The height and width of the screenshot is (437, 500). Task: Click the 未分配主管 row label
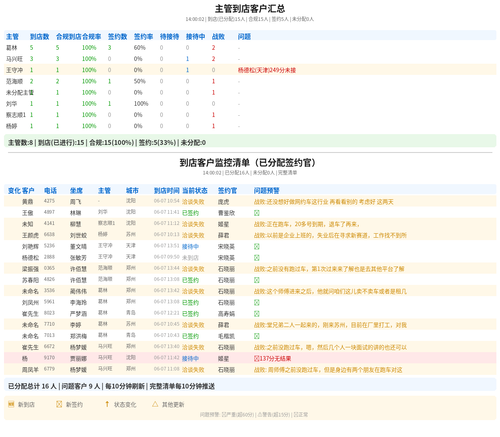point(20,93)
